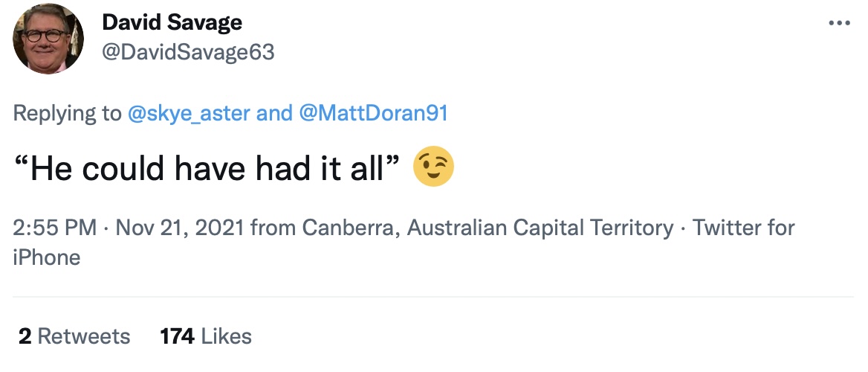Click David Savage's profile avatar photo
The width and height of the screenshot is (868, 372).
[48, 38]
